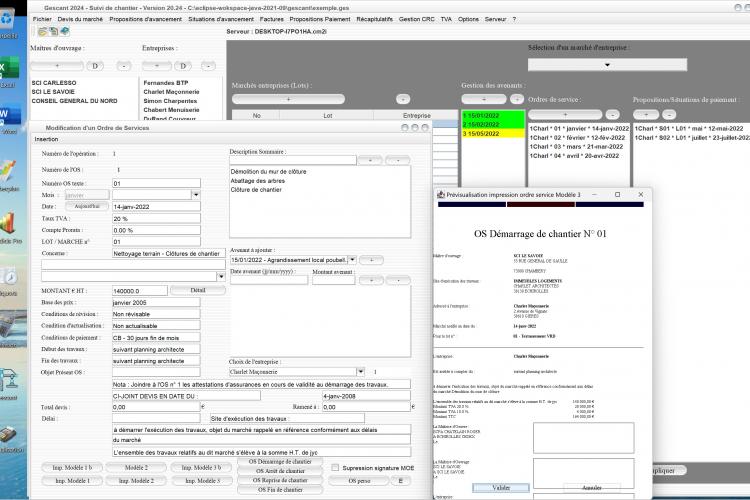The height and width of the screenshot is (500, 750).
Task: Open the Devis du marché menu
Action: [80, 19]
